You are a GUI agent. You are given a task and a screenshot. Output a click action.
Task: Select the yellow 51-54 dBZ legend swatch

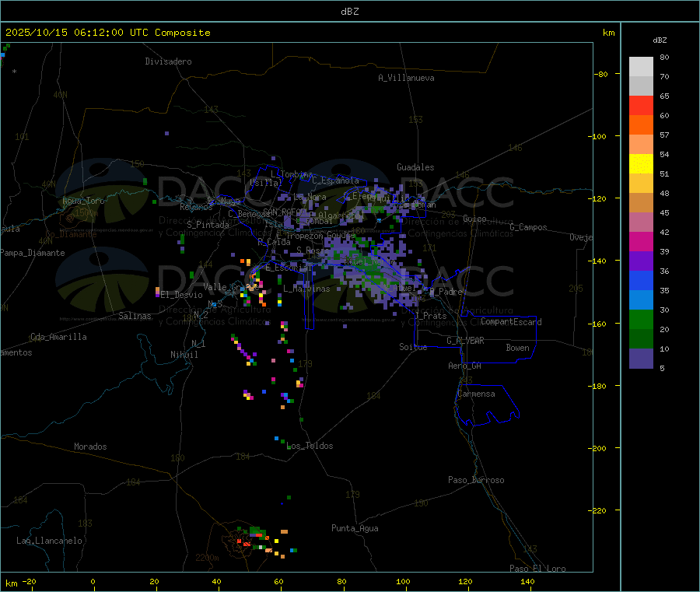[641, 164]
